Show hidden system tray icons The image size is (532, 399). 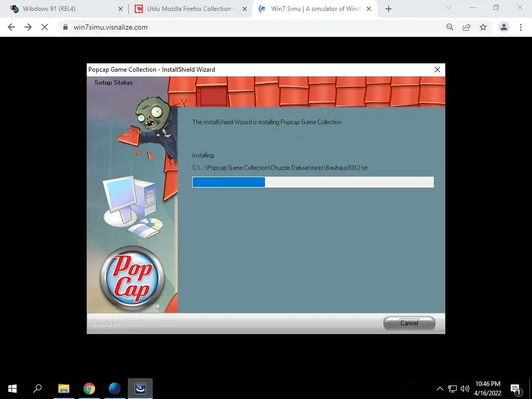pos(440,389)
